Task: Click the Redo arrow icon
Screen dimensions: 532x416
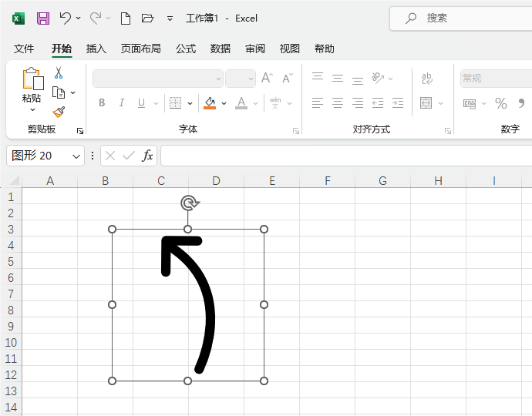Action: 96,18
